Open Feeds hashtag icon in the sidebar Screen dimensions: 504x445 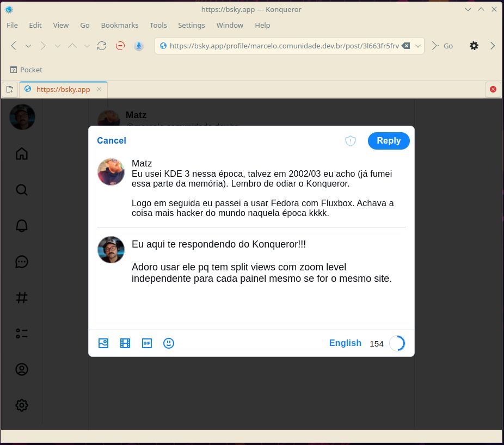pyautogui.click(x=22, y=298)
